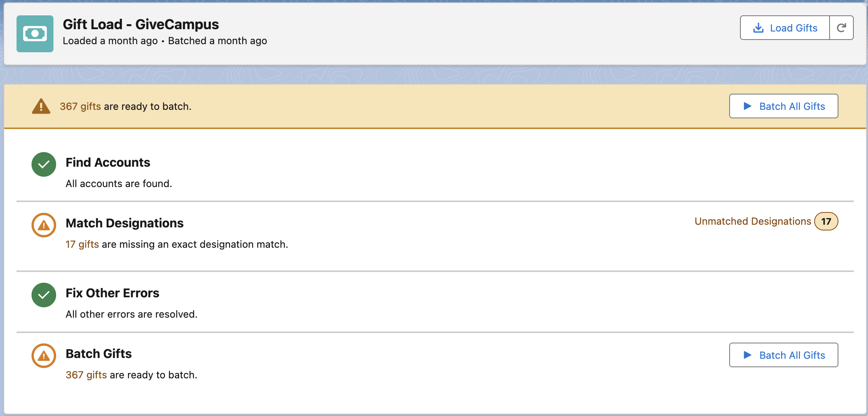Click 'All accounts are found.' text
This screenshot has height=416, width=868.
tap(119, 184)
